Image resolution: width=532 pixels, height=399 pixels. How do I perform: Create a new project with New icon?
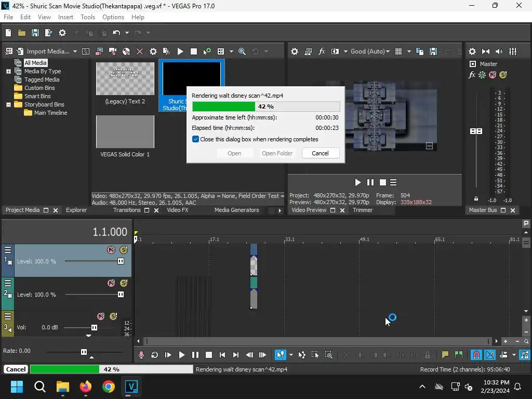pyautogui.click(x=8, y=33)
